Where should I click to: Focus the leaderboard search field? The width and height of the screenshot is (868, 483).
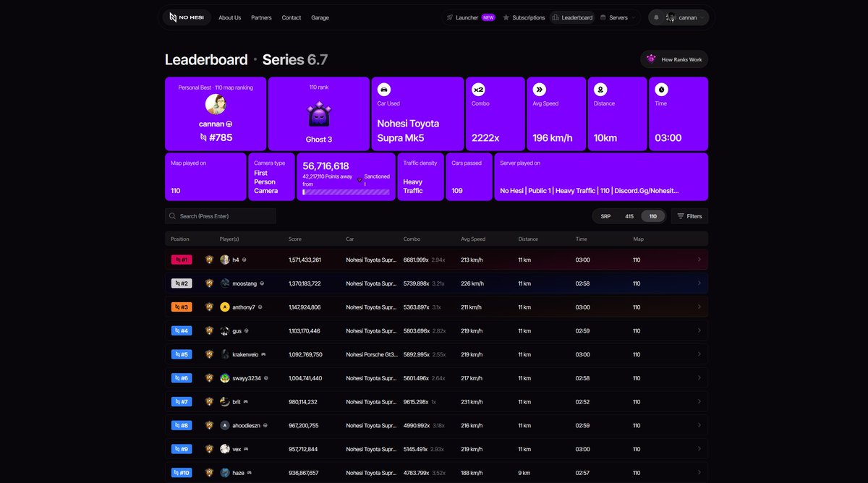point(221,216)
